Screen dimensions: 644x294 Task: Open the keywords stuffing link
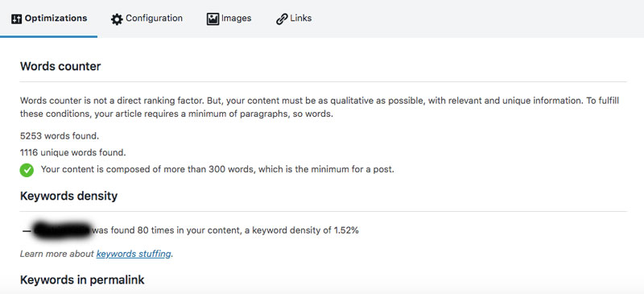click(x=134, y=254)
